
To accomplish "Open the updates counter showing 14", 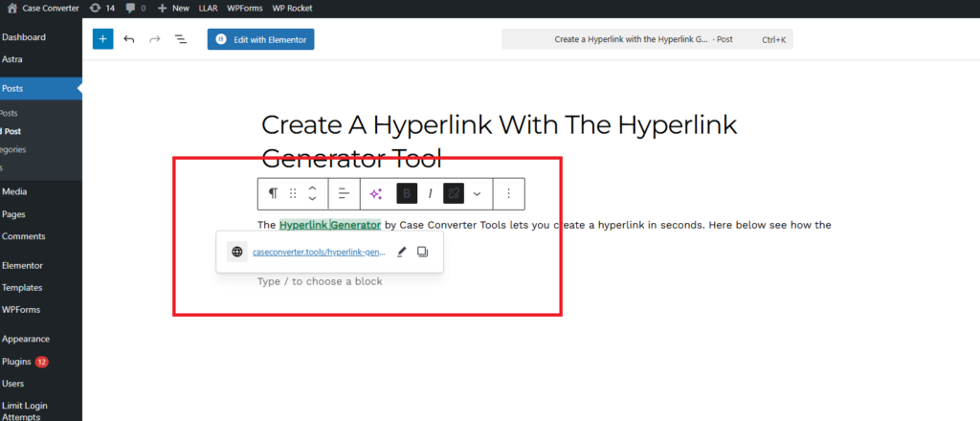I will pyautogui.click(x=101, y=8).
